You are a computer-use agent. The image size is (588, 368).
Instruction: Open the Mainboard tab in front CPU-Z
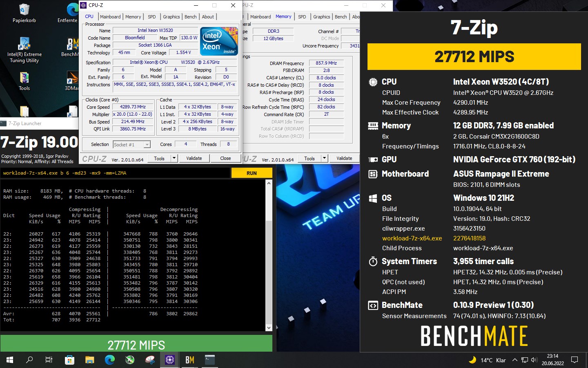pos(110,17)
